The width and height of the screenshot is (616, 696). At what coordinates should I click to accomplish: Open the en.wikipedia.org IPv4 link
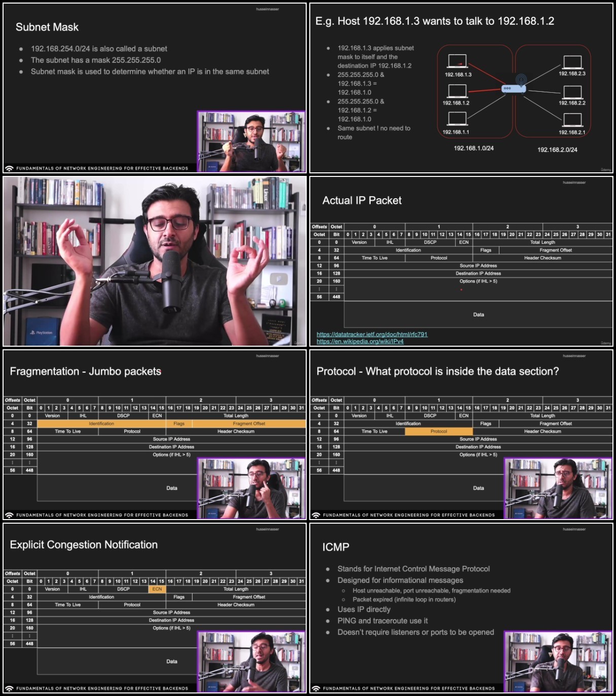(x=360, y=342)
